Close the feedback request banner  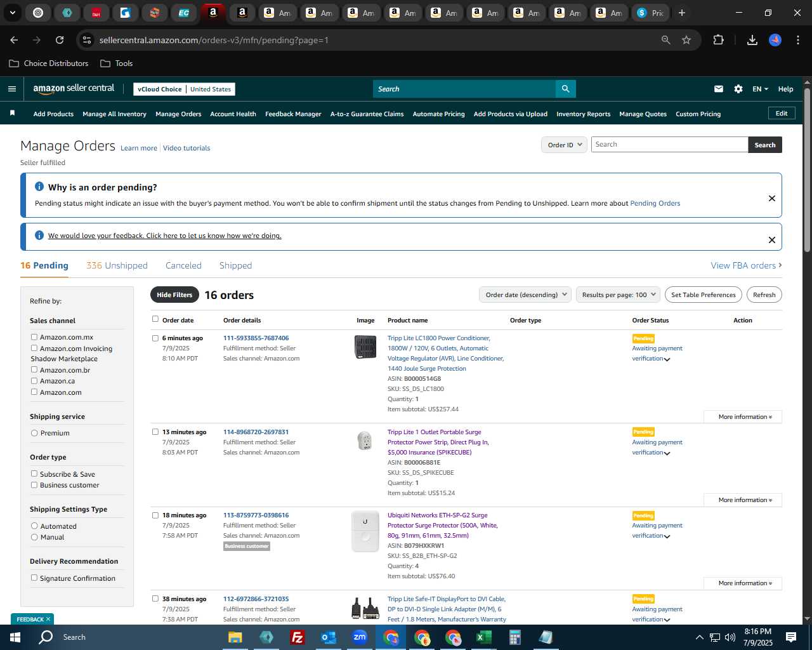pos(772,240)
